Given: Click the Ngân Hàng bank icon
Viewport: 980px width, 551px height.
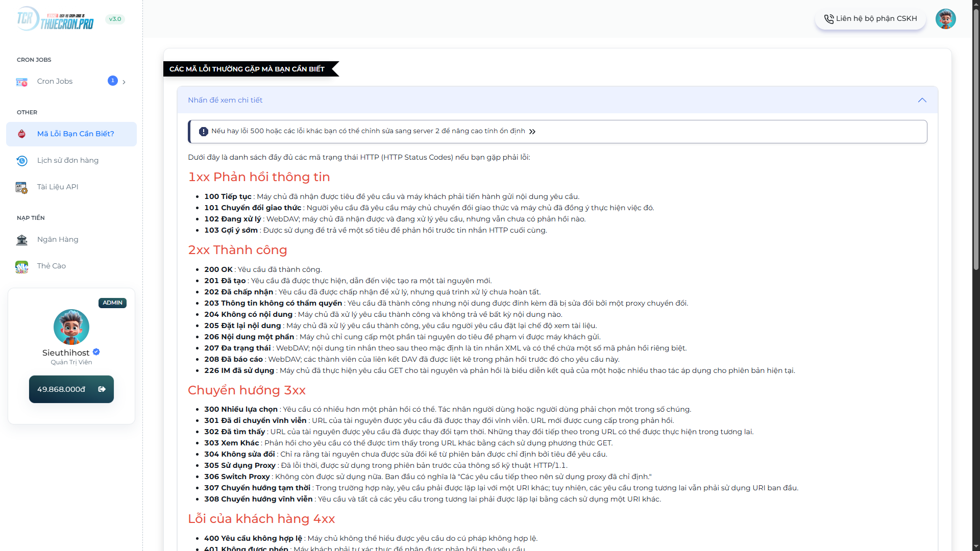Looking at the screenshot, I should 21,240.
